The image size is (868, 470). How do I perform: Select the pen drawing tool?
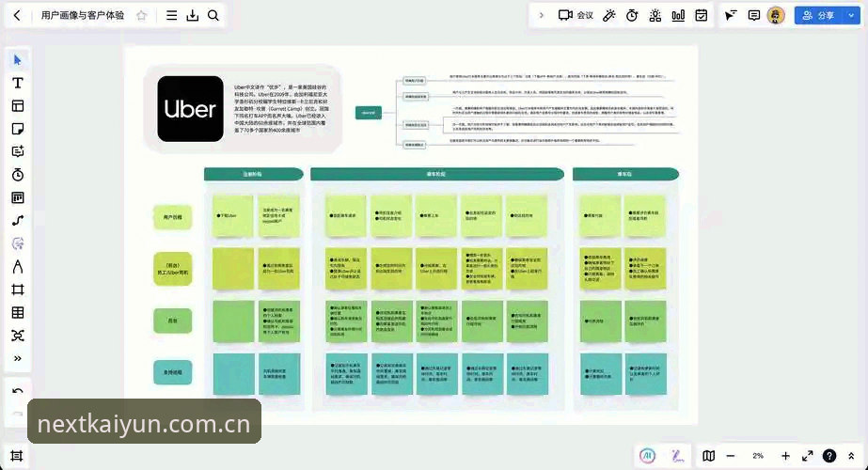click(x=18, y=267)
